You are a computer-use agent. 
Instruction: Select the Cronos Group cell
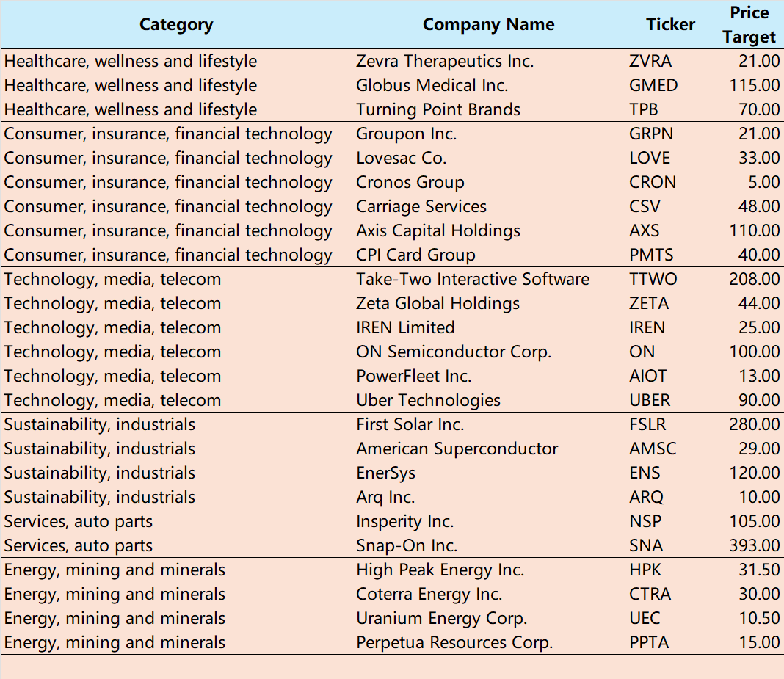coord(410,183)
